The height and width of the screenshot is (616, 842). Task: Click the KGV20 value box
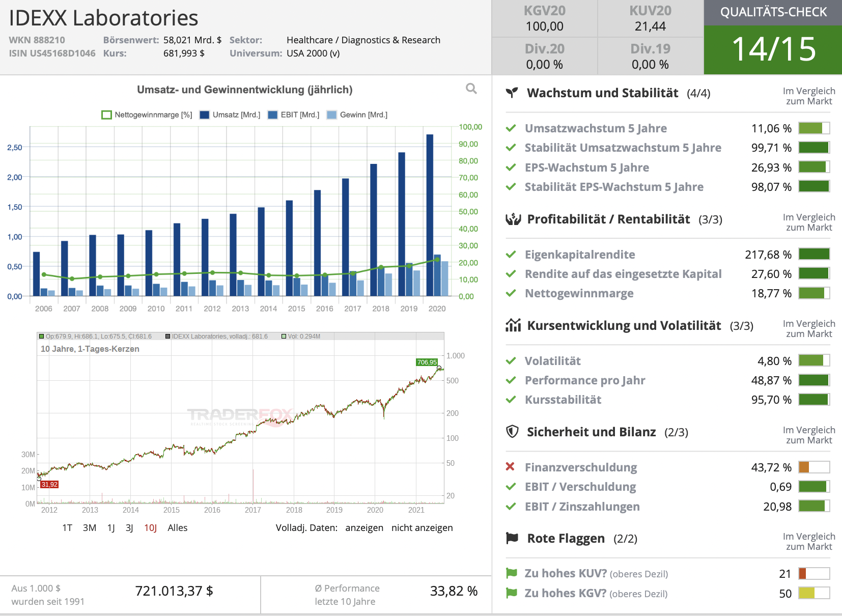[x=544, y=19]
